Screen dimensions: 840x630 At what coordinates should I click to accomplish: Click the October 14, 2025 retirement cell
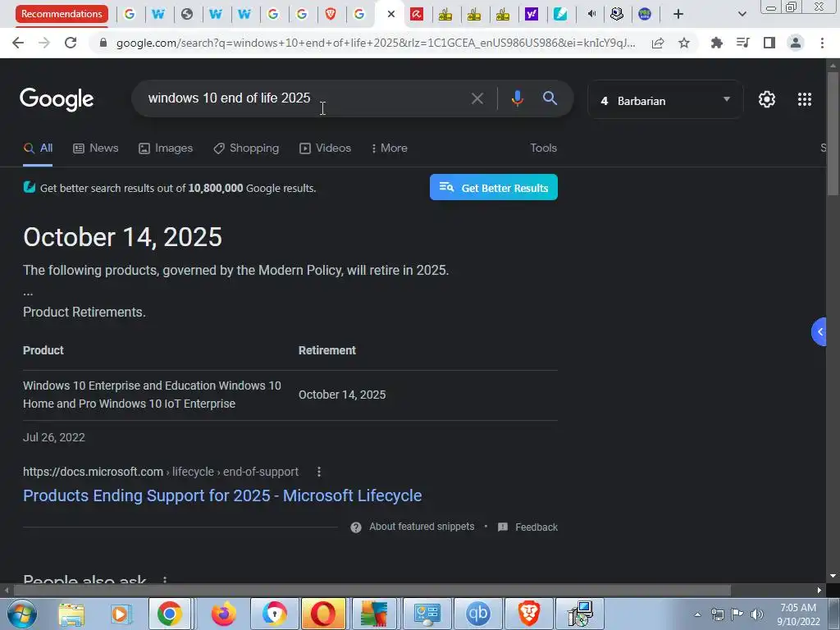(x=342, y=395)
